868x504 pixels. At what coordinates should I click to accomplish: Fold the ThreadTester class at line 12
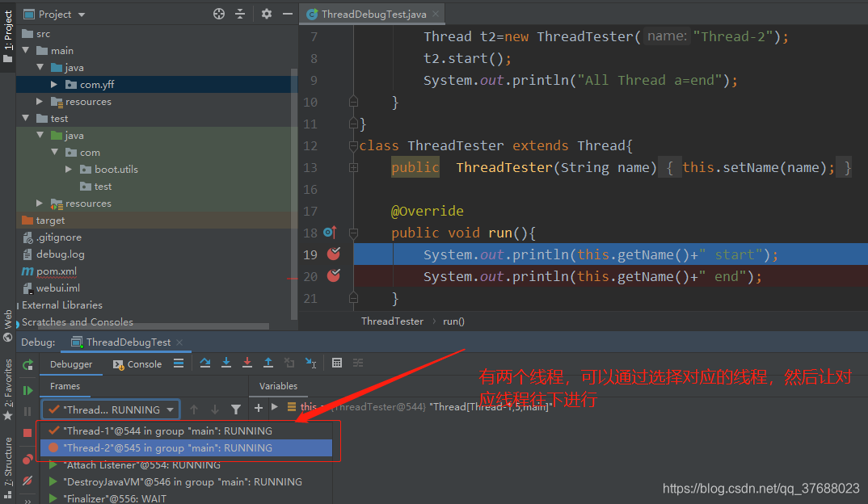[353, 145]
